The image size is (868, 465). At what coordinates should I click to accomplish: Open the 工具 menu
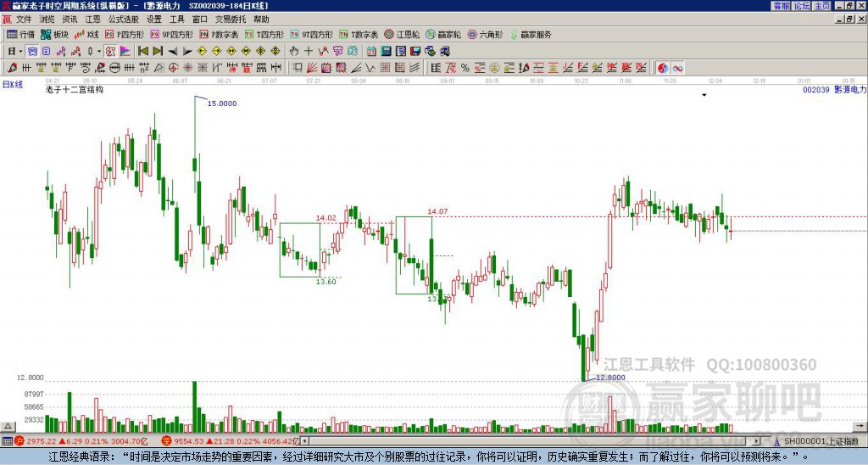[x=176, y=20]
